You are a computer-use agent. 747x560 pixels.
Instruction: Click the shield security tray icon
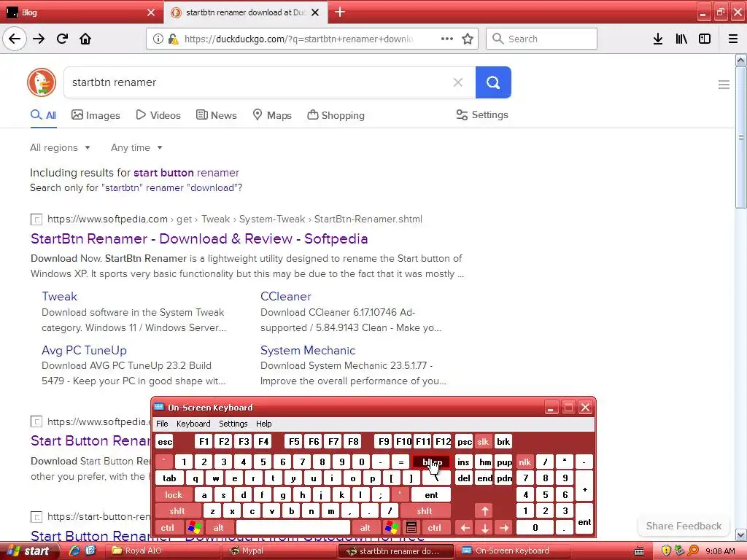(666, 551)
